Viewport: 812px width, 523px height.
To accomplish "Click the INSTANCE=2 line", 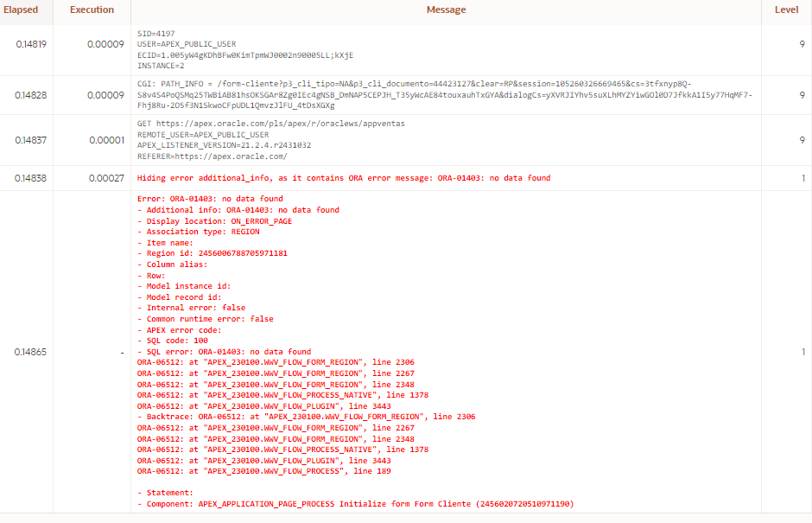I will (161, 66).
